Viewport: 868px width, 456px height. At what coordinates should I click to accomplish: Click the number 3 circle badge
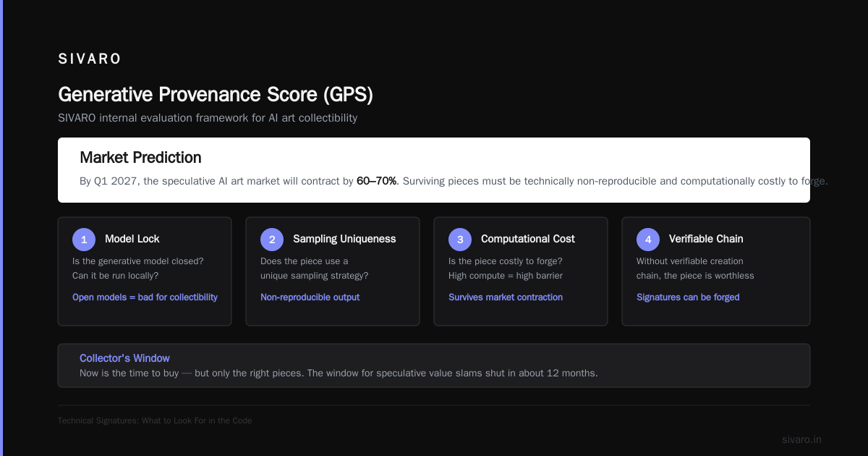[460, 240]
